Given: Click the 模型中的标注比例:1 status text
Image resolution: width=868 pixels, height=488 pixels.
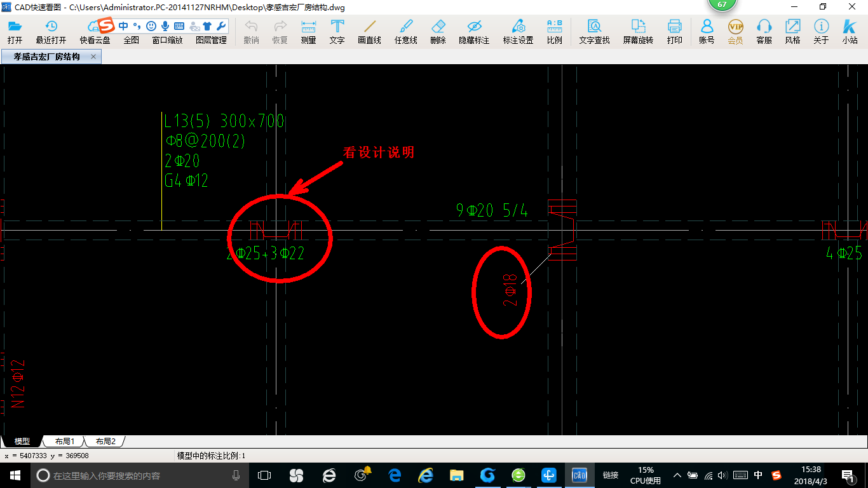Looking at the screenshot, I should click(x=211, y=456).
